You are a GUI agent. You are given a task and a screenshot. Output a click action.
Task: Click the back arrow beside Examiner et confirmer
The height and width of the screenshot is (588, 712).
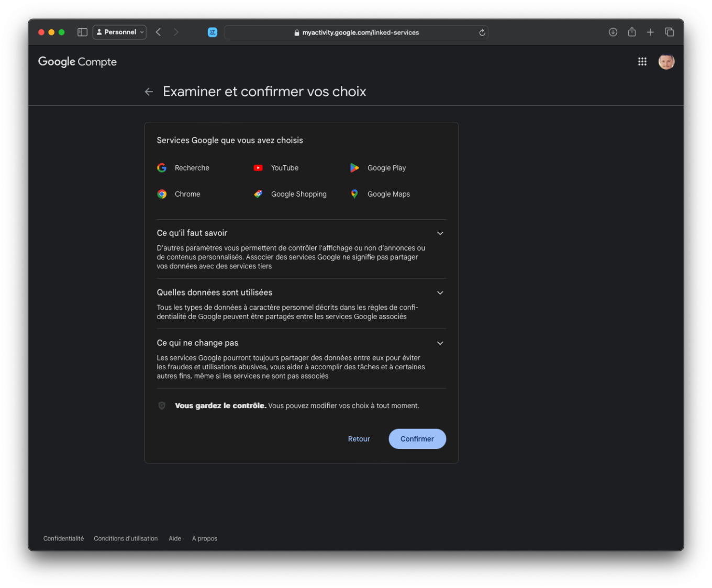[x=149, y=92]
